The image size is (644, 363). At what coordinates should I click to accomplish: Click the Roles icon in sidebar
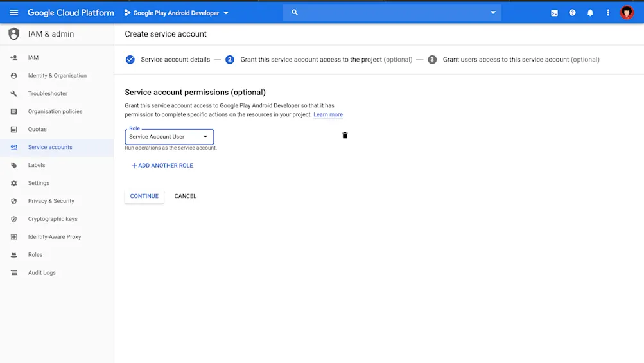(x=14, y=255)
